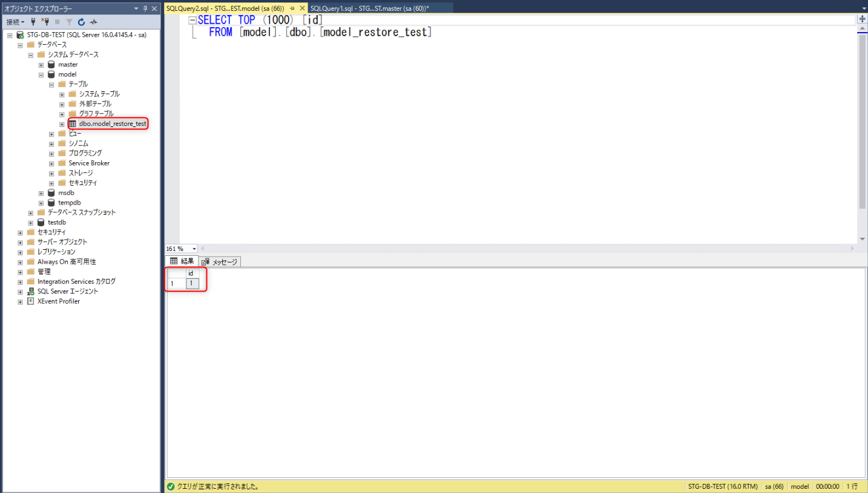Select the cell containing value 1
This screenshot has height=493, width=868.
pos(192,283)
